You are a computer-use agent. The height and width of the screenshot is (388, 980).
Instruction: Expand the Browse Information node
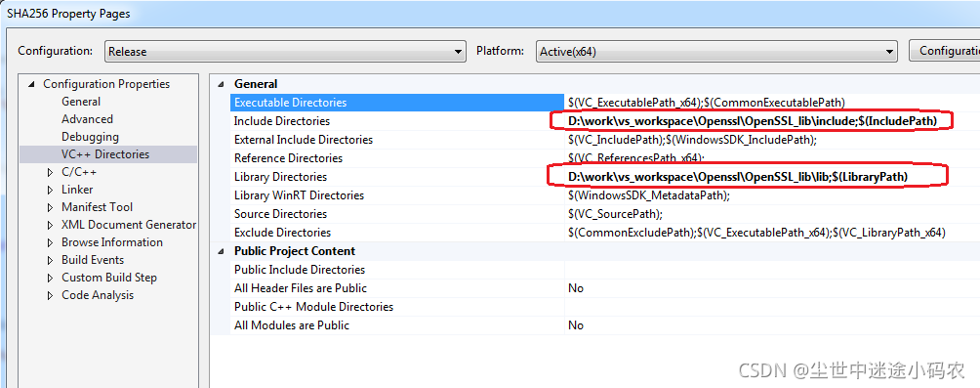51,242
